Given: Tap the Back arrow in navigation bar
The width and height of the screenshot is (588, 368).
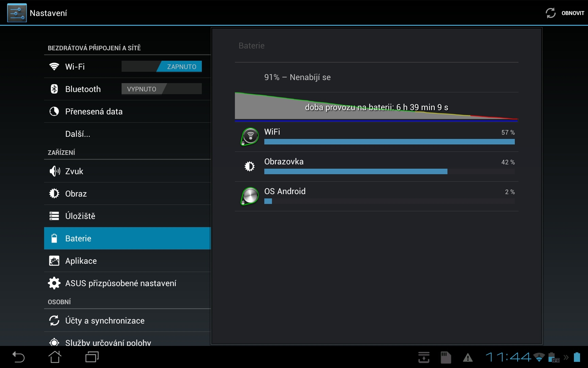Looking at the screenshot, I should pyautogui.click(x=18, y=357).
